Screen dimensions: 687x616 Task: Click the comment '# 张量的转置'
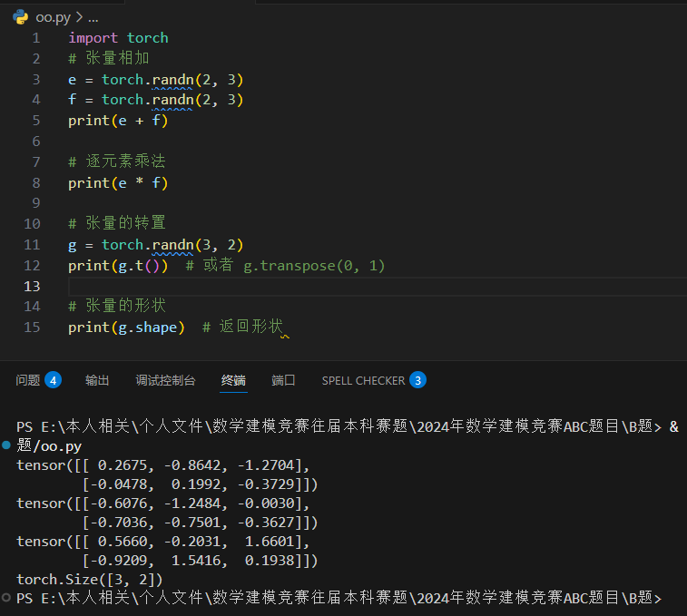tap(117, 223)
